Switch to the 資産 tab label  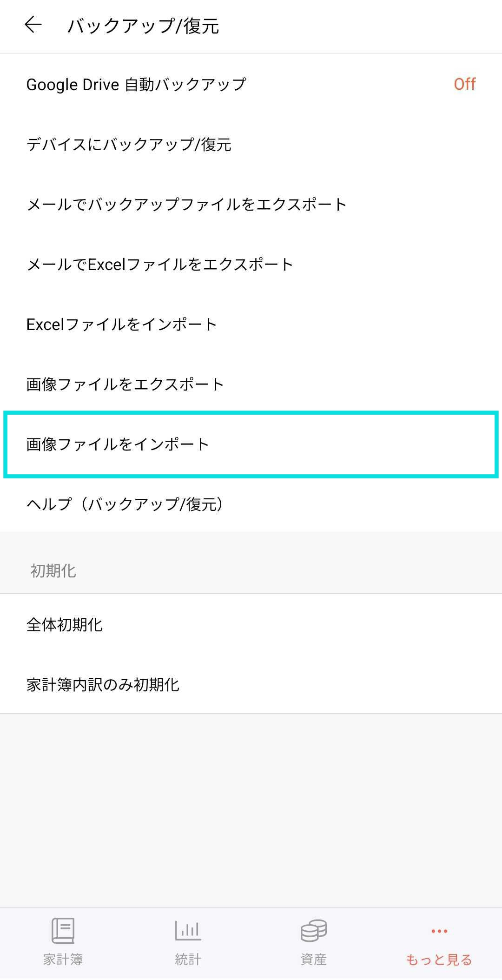314,959
